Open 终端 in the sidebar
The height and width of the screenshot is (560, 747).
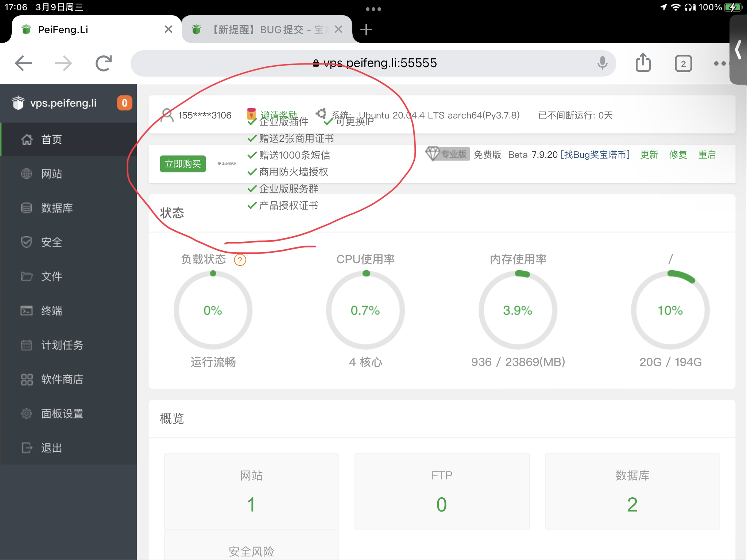tap(69, 311)
